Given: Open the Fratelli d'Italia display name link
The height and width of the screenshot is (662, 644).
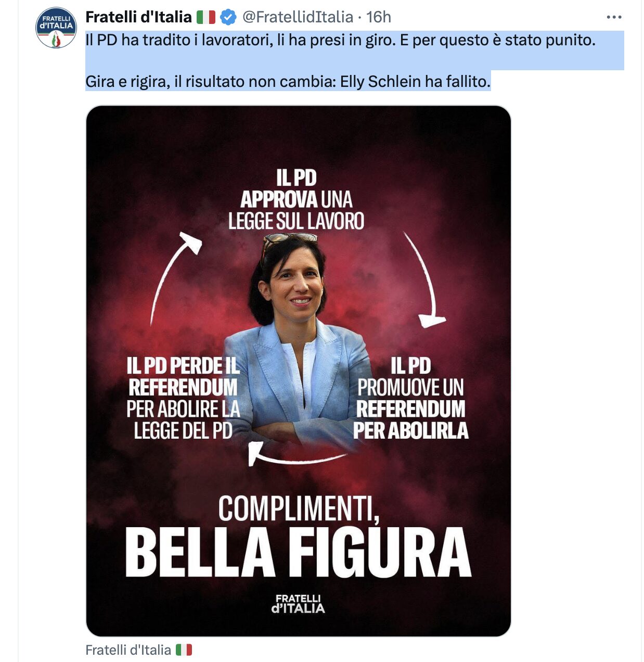Looking at the screenshot, I should click(x=138, y=17).
